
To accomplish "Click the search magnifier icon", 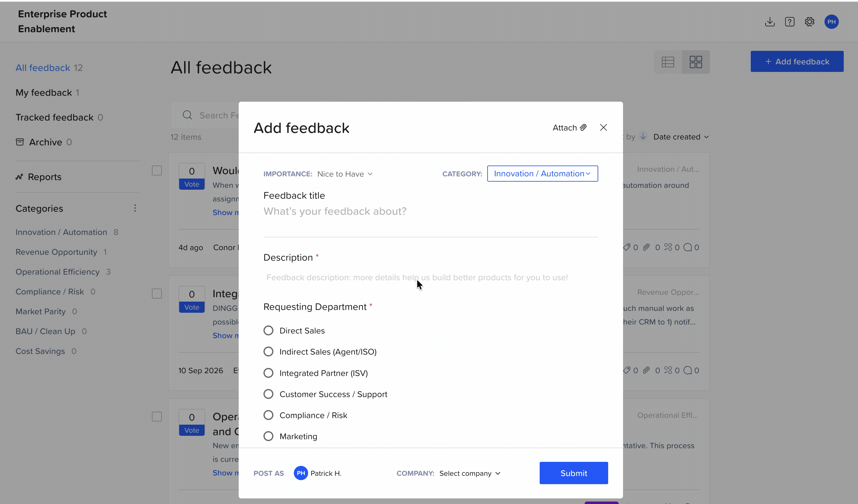I will click(x=187, y=115).
